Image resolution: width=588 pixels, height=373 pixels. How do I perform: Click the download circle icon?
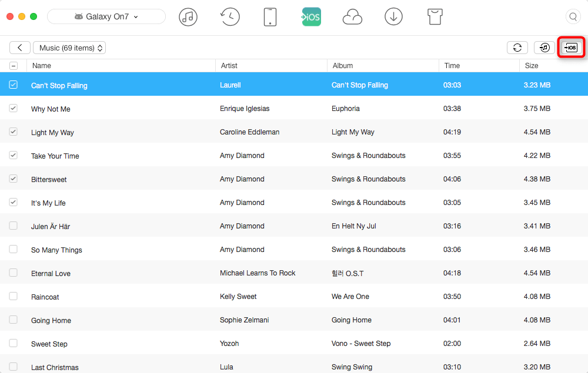point(393,17)
